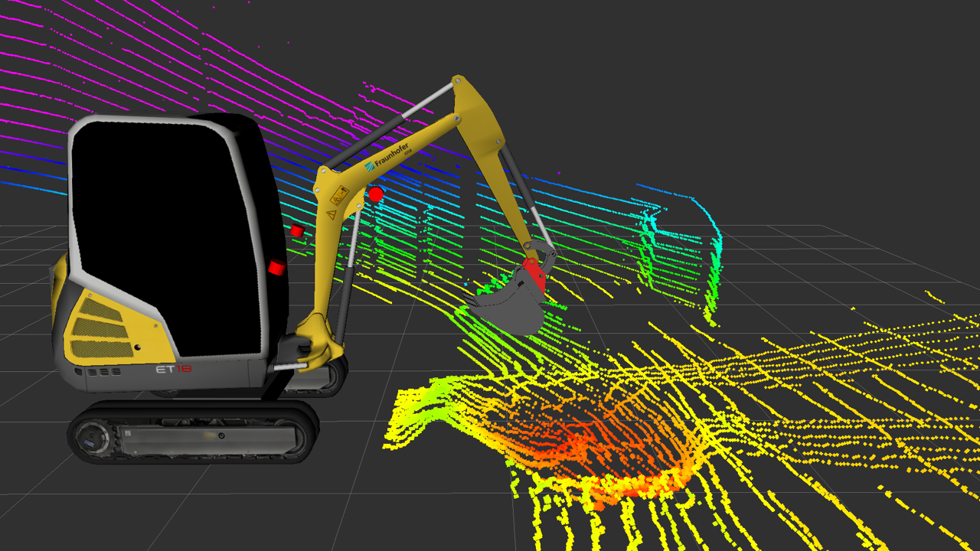980x551 pixels.
Task: Click the red quick coupler above the bucket
Action: 534,275
